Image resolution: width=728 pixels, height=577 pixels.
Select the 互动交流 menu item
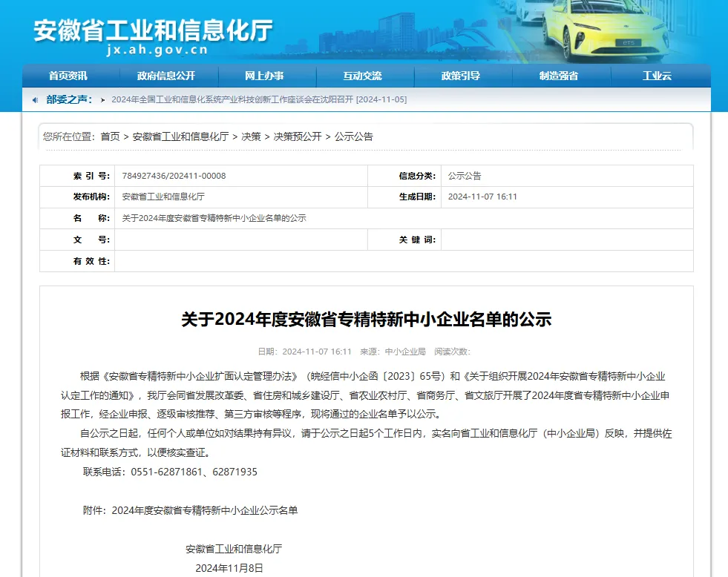pos(364,75)
